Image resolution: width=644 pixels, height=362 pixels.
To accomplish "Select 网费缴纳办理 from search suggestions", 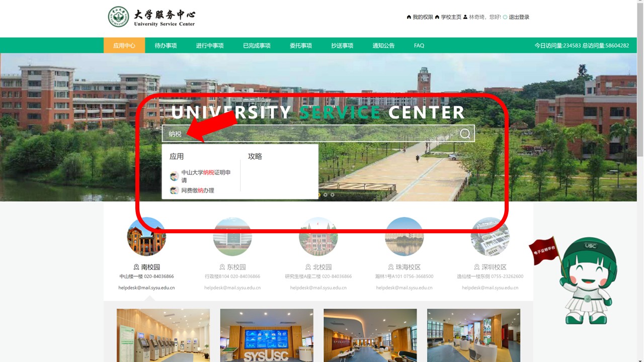I will (198, 191).
